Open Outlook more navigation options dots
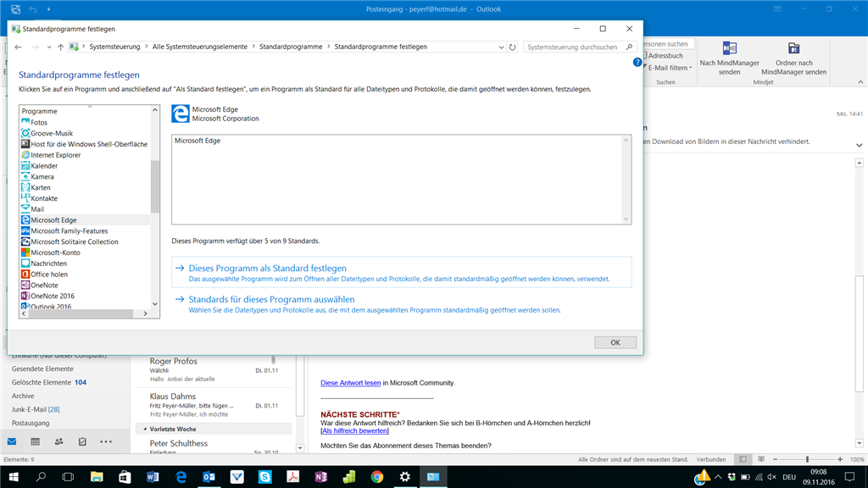 tap(106, 441)
